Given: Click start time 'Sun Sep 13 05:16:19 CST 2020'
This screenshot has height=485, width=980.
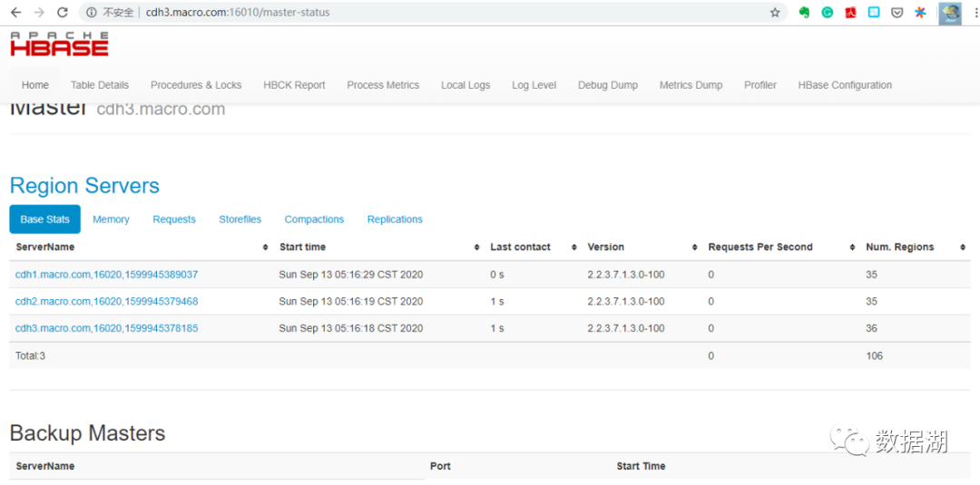Looking at the screenshot, I should click(350, 302).
